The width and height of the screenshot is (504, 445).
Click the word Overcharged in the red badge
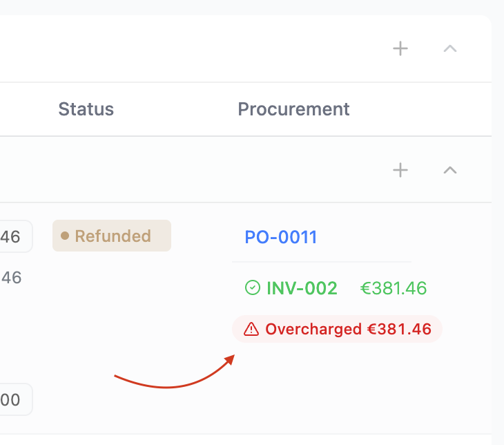pos(313,330)
